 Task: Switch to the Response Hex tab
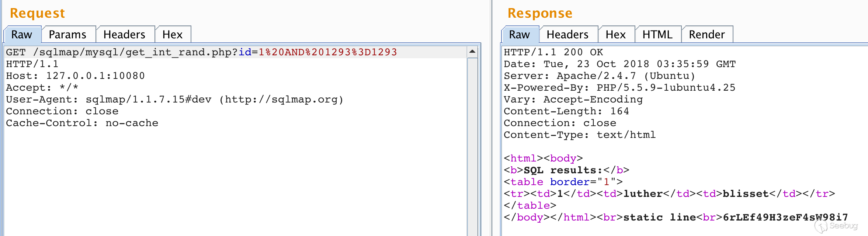tap(615, 35)
